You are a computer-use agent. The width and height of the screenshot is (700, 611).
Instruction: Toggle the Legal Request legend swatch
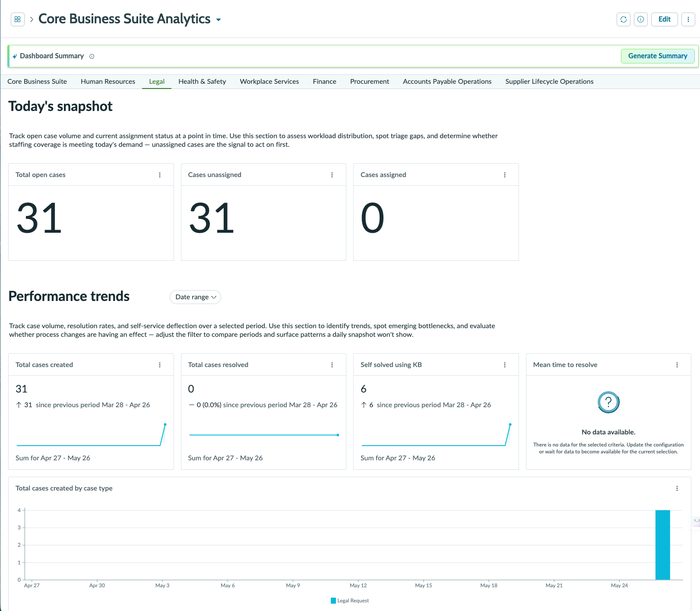click(333, 601)
